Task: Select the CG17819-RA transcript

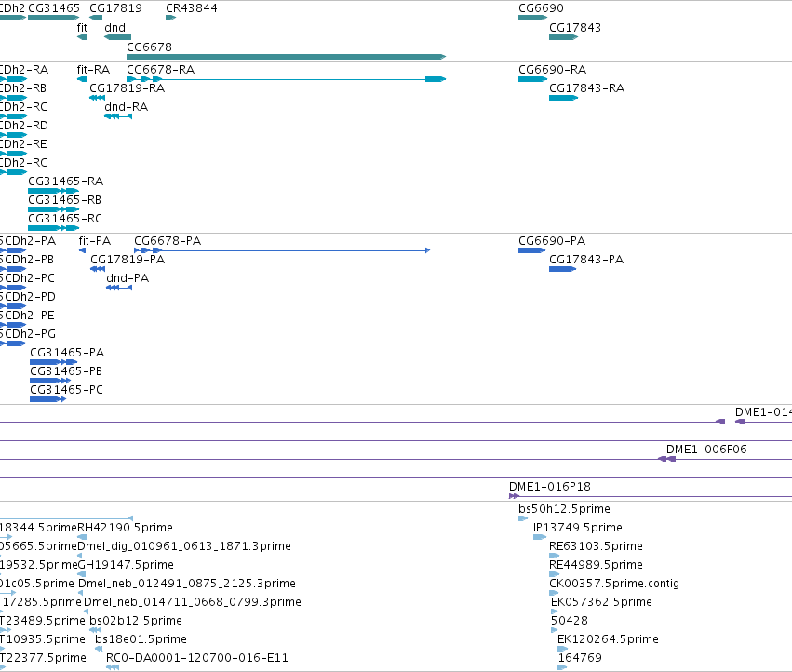Action: click(x=97, y=98)
